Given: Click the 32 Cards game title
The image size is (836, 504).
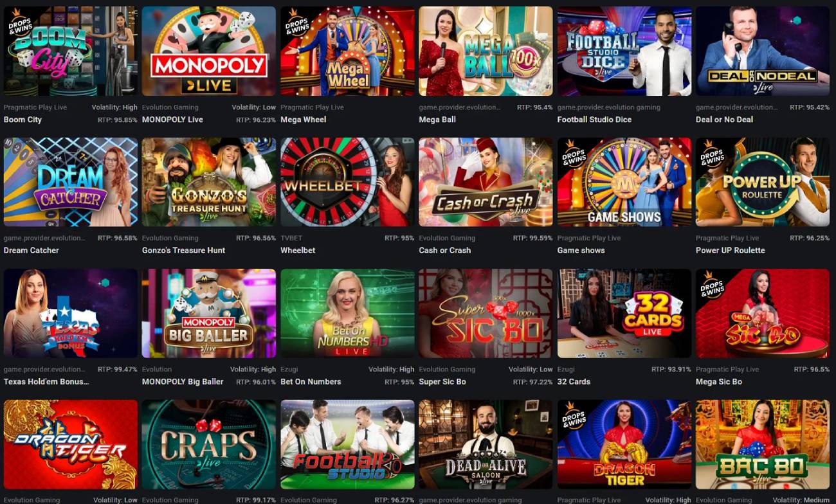Looking at the screenshot, I should pos(574,381).
